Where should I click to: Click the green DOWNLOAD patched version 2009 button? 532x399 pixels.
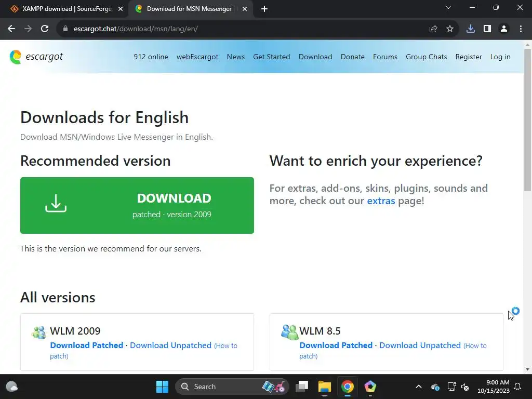point(137,205)
